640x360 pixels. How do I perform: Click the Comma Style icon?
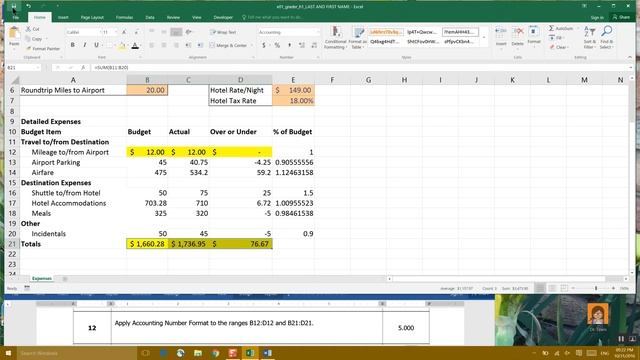tap(289, 45)
